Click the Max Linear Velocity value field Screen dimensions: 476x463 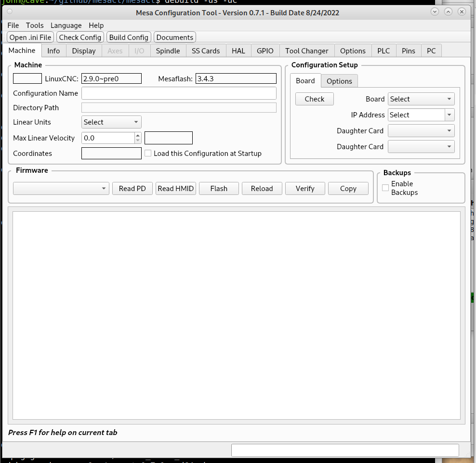(108, 138)
